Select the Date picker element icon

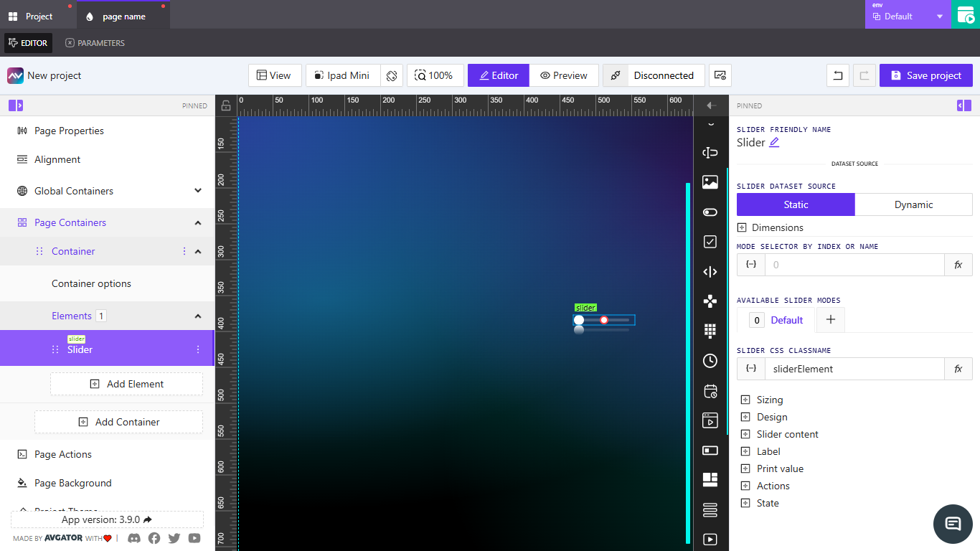click(710, 391)
